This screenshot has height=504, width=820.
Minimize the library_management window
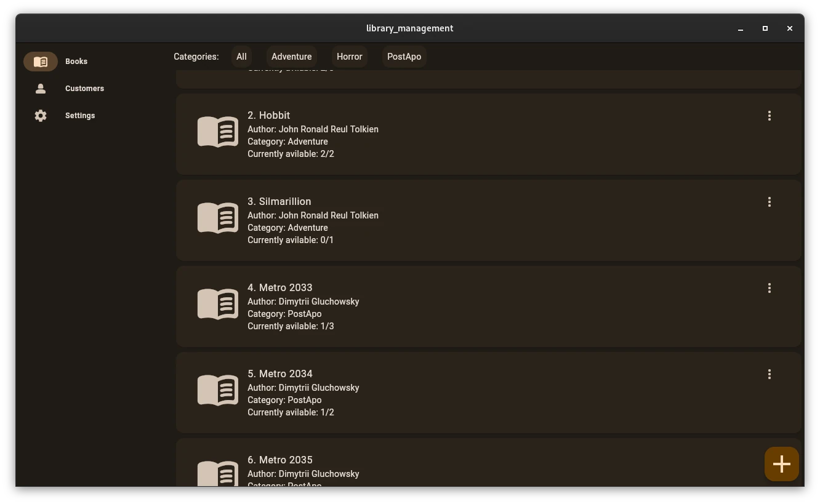point(741,28)
